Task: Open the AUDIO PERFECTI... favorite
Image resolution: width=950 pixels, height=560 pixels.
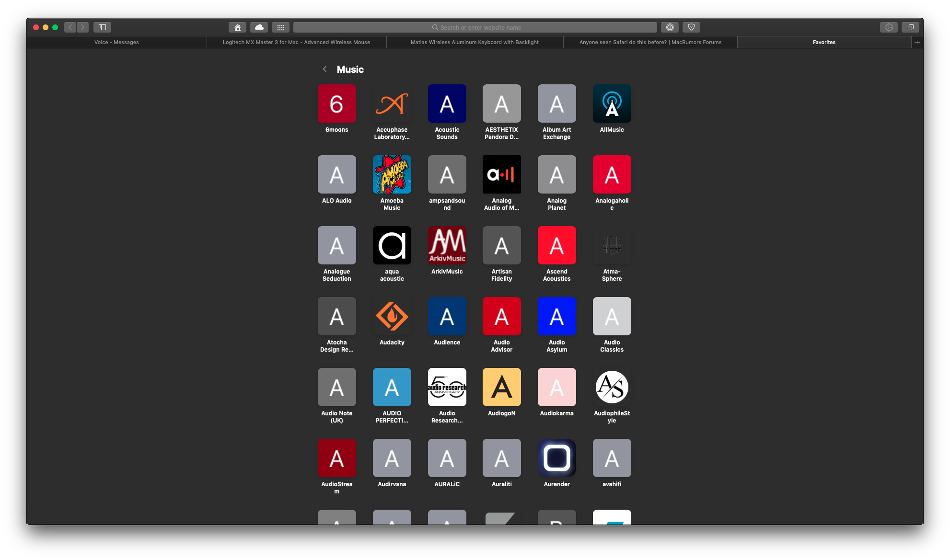Action: coord(392,387)
